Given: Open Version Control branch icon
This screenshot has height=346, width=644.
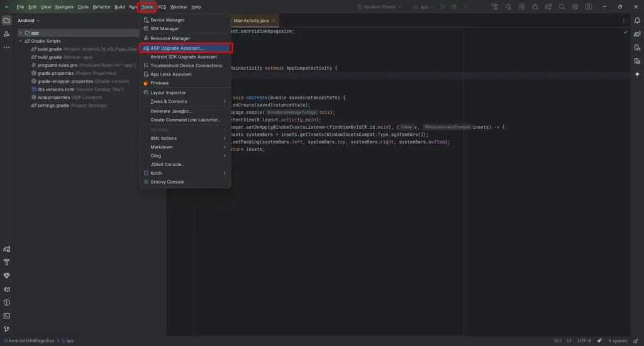Looking at the screenshot, I should pyautogui.click(x=6, y=329).
